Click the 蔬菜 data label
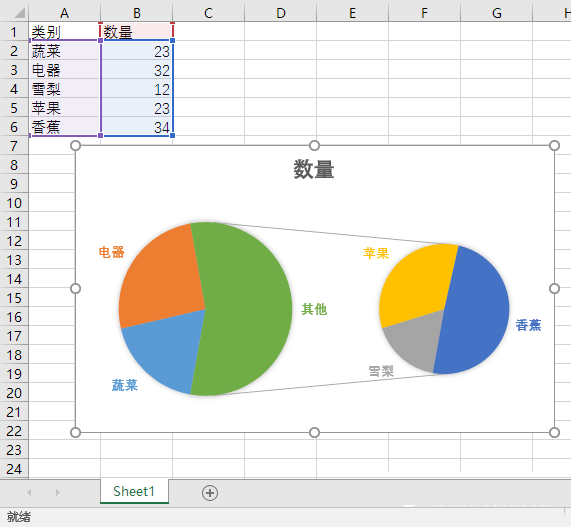The height and width of the screenshot is (527, 571). [x=125, y=385]
